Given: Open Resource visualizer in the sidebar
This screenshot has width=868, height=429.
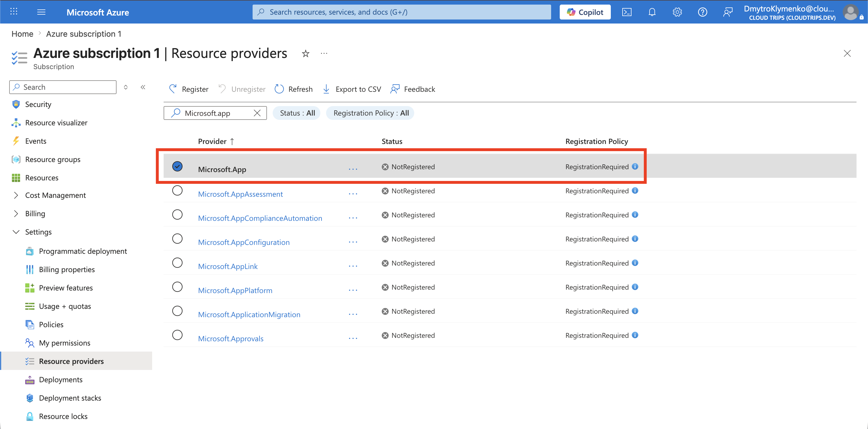Looking at the screenshot, I should pos(56,123).
